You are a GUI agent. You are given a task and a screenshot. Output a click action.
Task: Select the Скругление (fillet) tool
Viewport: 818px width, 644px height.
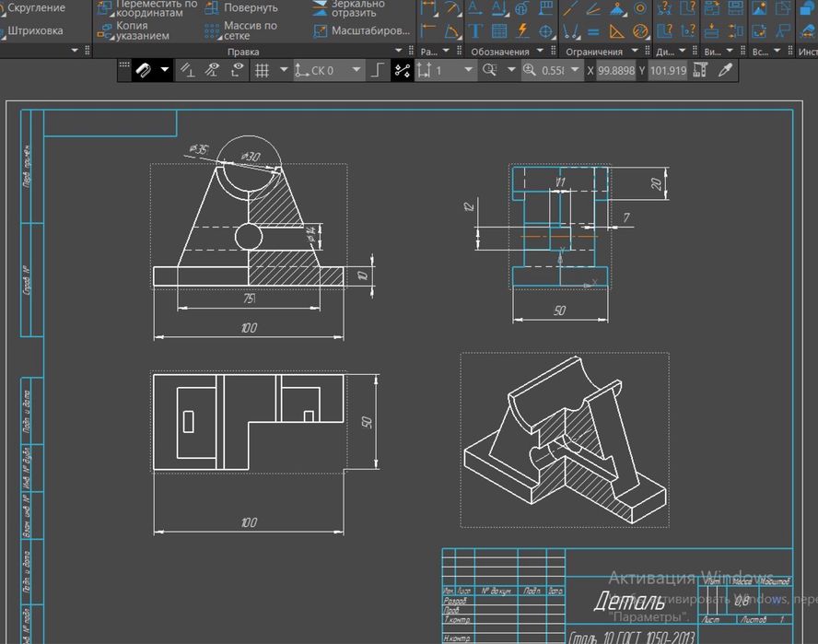(x=32, y=7)
